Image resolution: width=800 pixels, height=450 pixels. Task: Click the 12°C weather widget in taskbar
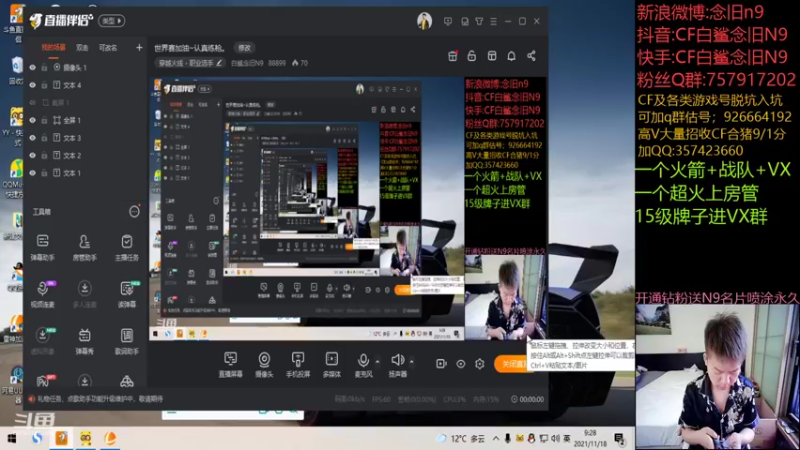pyautogui.click(x=462, y=438)
